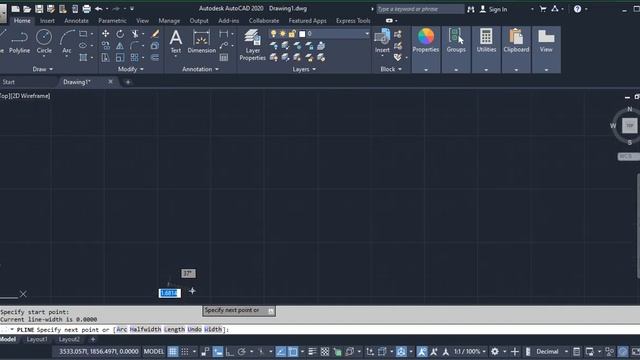Click the Save icon in quick access toolbar
The width and height of the screenshot is (640, 360).
tap(39, 9)
